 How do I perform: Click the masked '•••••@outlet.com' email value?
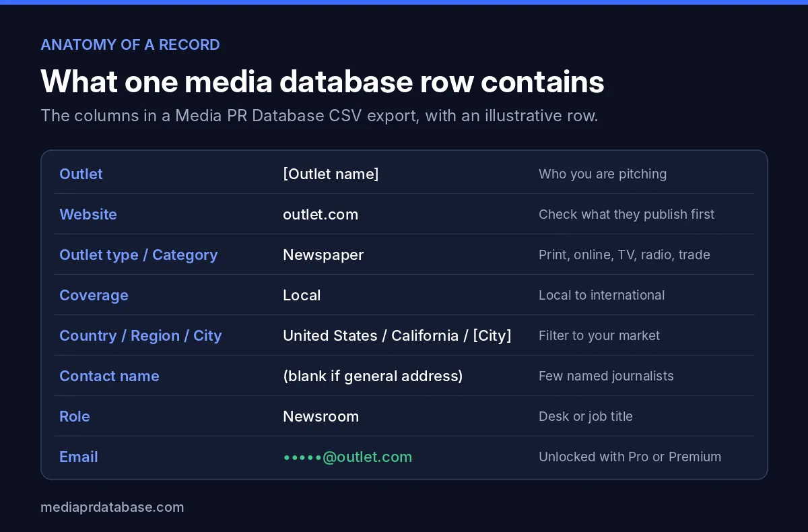tap(347, 457)
